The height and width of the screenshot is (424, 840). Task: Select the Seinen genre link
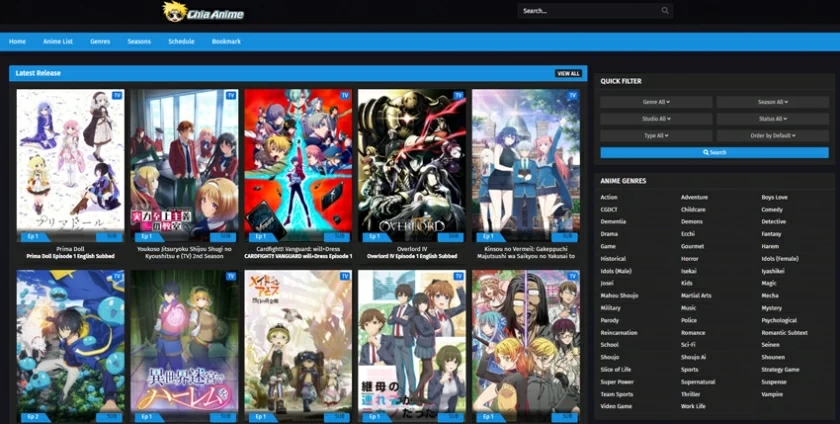[x=770, y=345]
